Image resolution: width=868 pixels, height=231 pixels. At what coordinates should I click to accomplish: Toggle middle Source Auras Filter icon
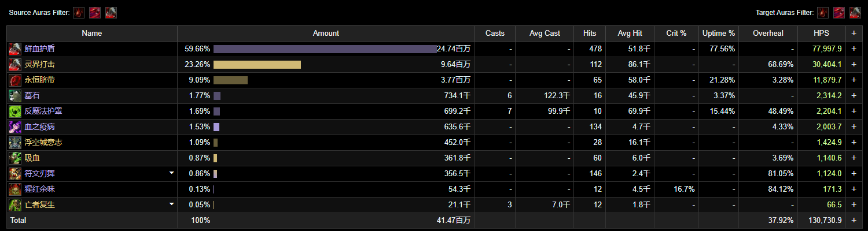[x=95, y=13]
